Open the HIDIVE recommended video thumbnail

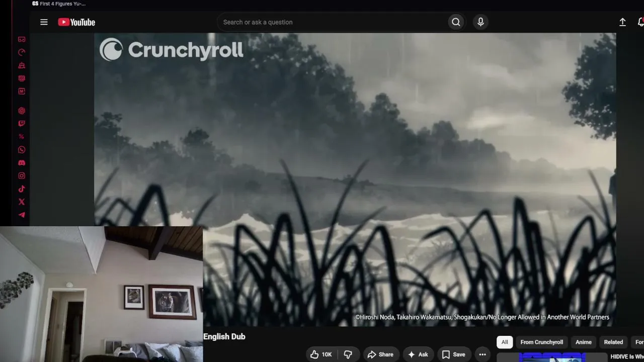tap(552, 357)
